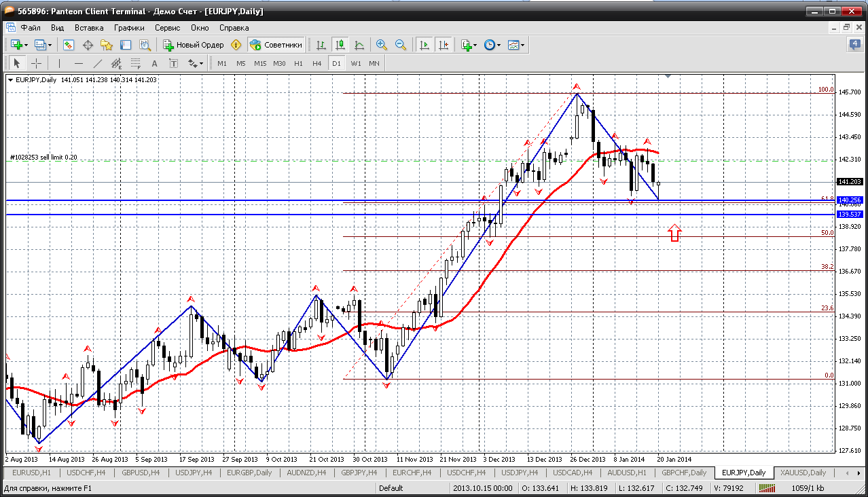Screen dimensions: 868x497
Task: Expand the EURJPY,Daily chart title triangle
Action: pyautogui.click(x=10, y=80)
